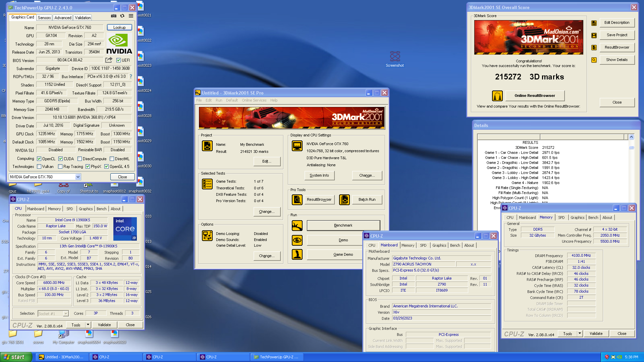Click the Display settings monitor icon
Screen dimensions: 644x362
(x=297, y=146)
